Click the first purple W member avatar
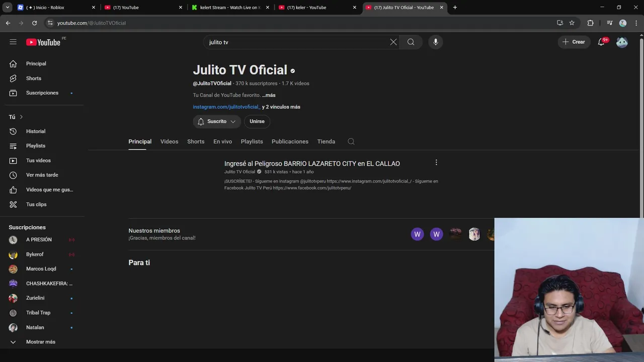644x362 pixels. pos(417,234)
